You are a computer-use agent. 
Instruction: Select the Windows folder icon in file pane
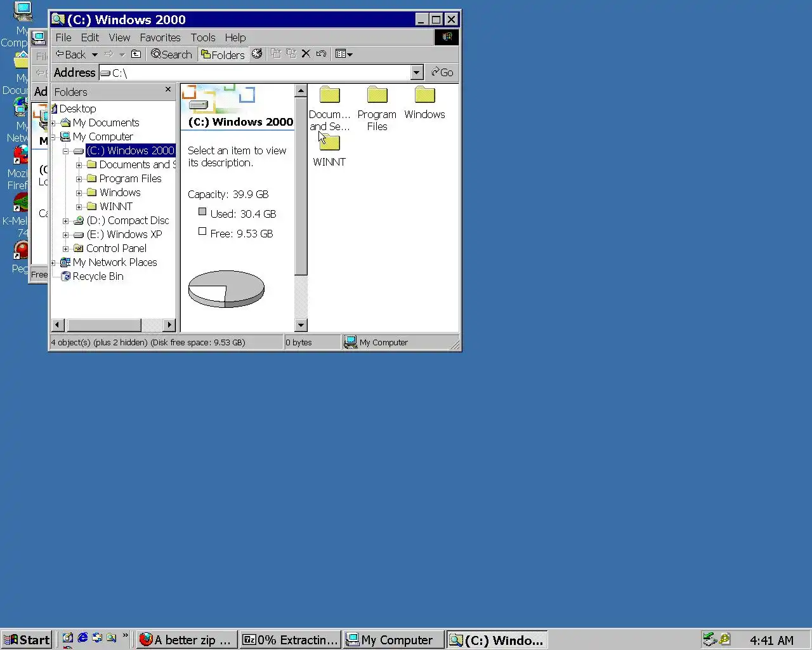pyautogui.click(x=424, y=95)
